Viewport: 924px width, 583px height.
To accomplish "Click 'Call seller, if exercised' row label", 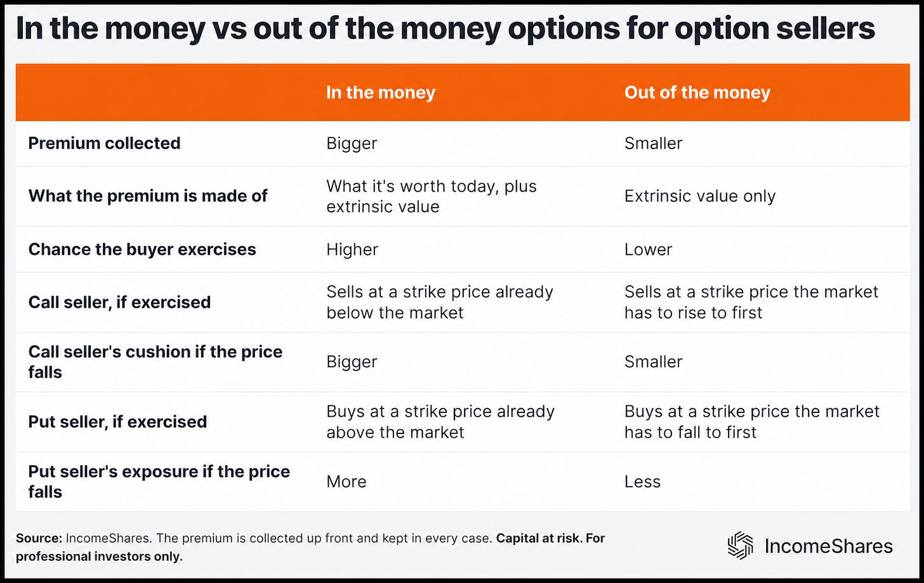I will click(119, 302).
